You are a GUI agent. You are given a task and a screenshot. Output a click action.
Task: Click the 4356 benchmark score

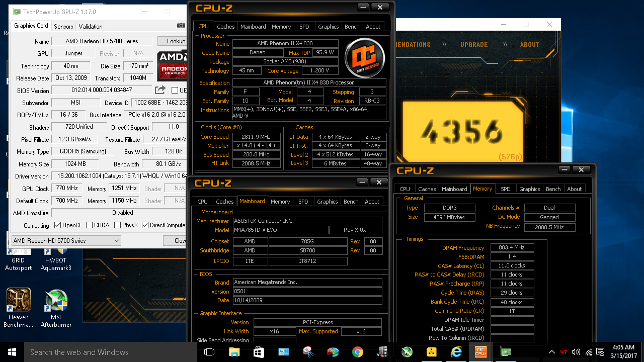point(462,132)
